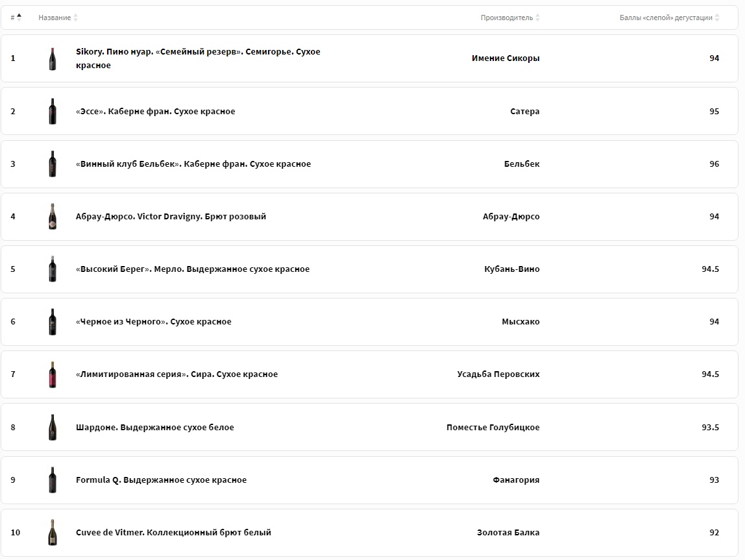Screen dimensions: 745x560
Task: Select producer Усадьба Перовских
Action: click(498, 374)
